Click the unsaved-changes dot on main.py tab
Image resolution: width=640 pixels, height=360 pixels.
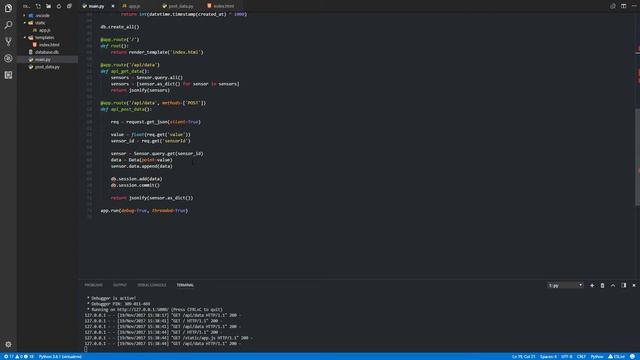(x=113, y=6)
